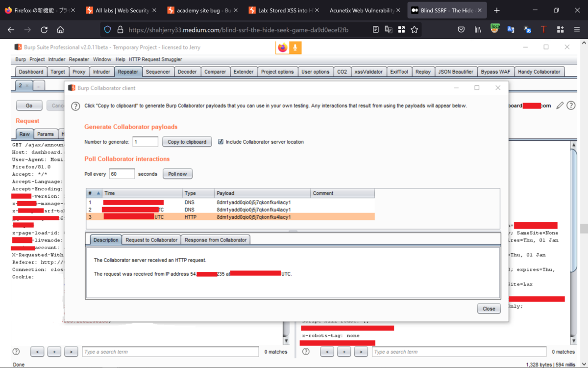The image size is (588, 368).
Task: Close Repeater tab 2 with its x
Action: (x=27, y=85)
